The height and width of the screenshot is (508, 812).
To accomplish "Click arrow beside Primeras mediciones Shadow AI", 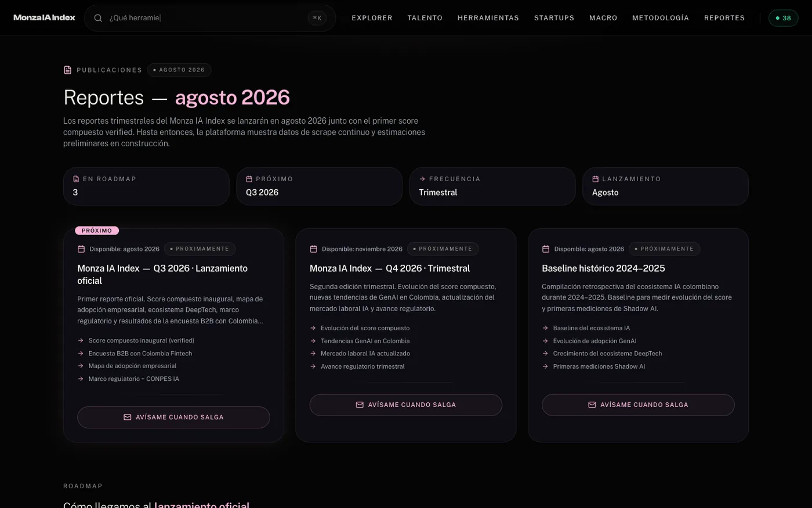I will [x=545, y=366].
